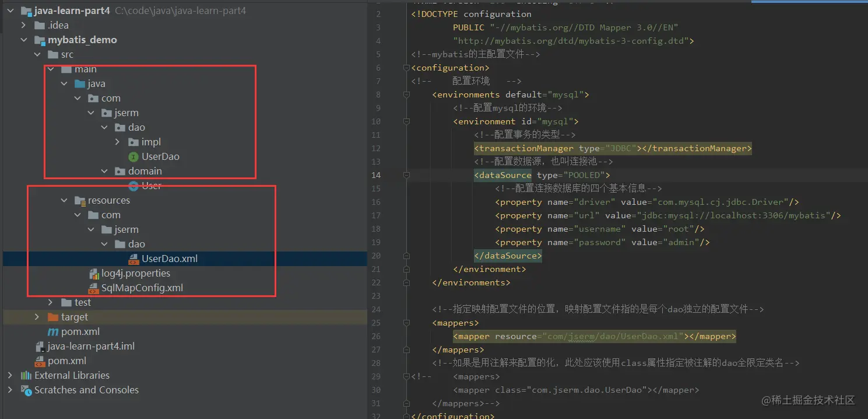The height and width of the screenshot is (419, 868).
Task: Click the dao folder icon under resources
Action: 120,244
